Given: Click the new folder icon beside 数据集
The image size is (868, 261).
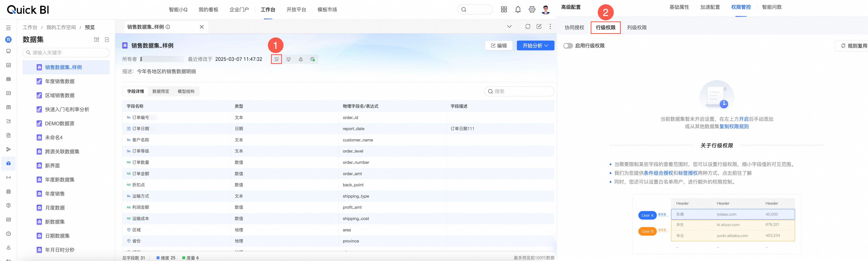Looking at the screenshot, I should coord(96,40).
